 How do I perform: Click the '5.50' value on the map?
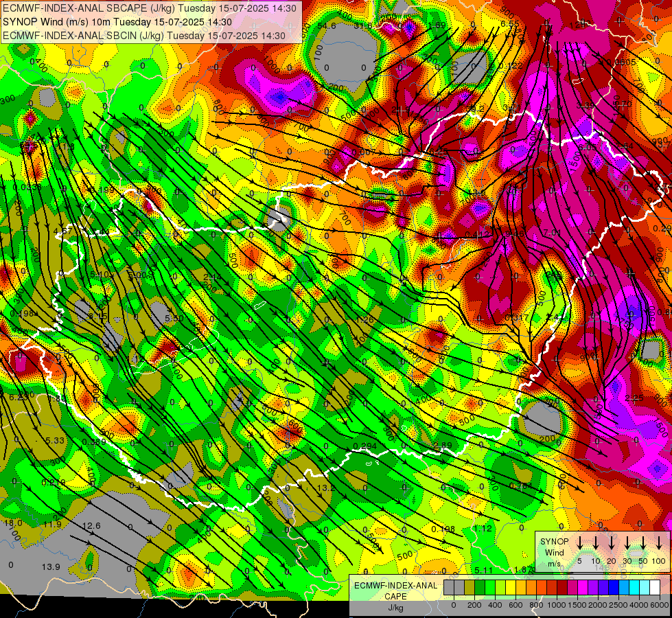174,319
